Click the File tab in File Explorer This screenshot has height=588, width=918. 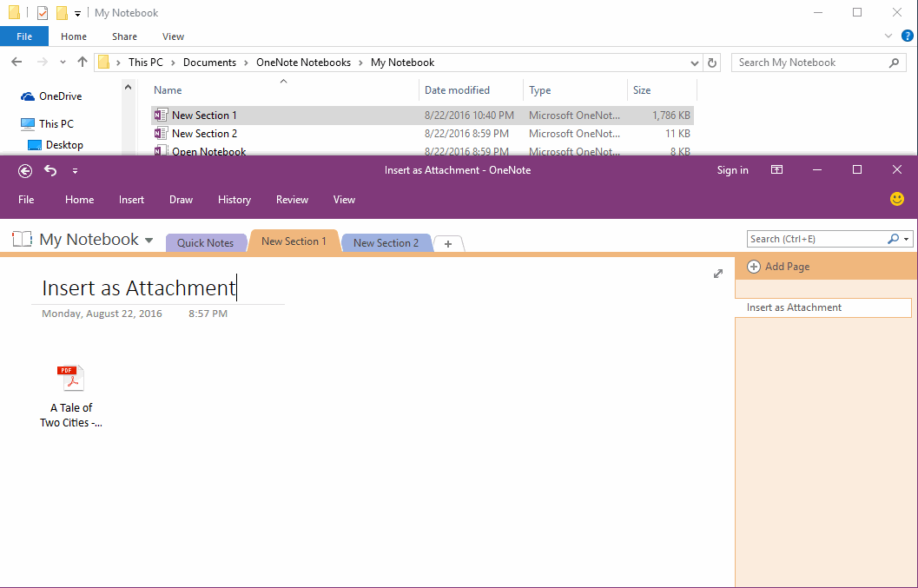[24, 36]
